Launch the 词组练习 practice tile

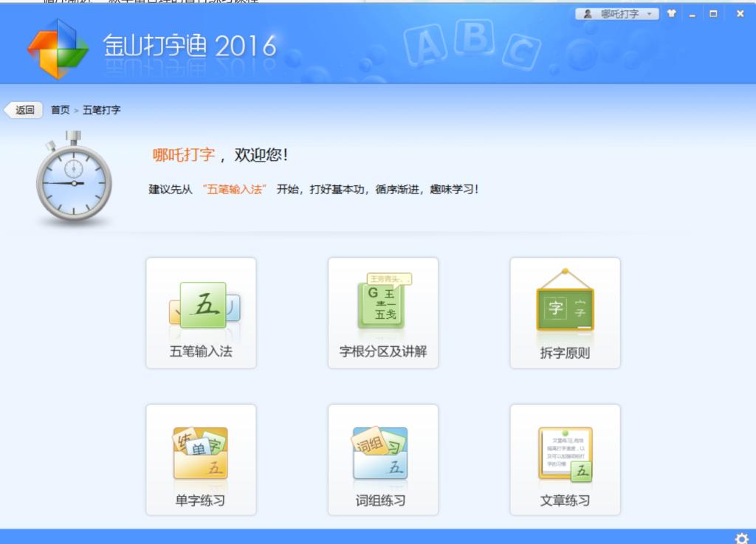[382, 459]
